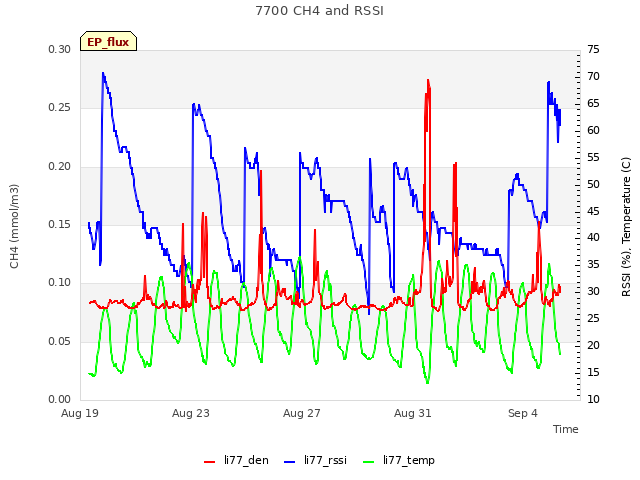Click the 60 right axis tick label
640x480 pixels.
tap(593, 130)
